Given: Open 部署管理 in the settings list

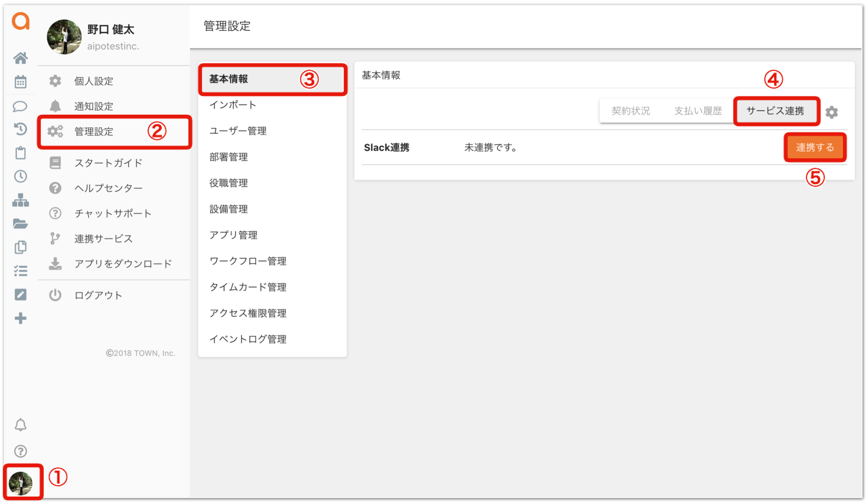Looking at the screenshot, I should coord(272,157).
